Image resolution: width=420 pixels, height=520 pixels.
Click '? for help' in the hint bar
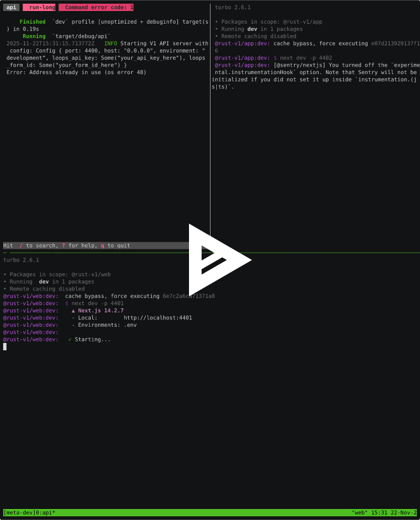point(75,245)
